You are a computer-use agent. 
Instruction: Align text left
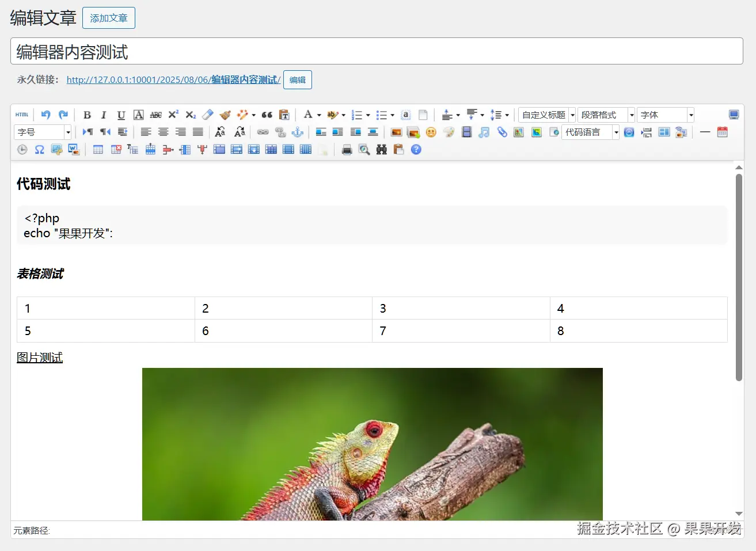[146, 132]
